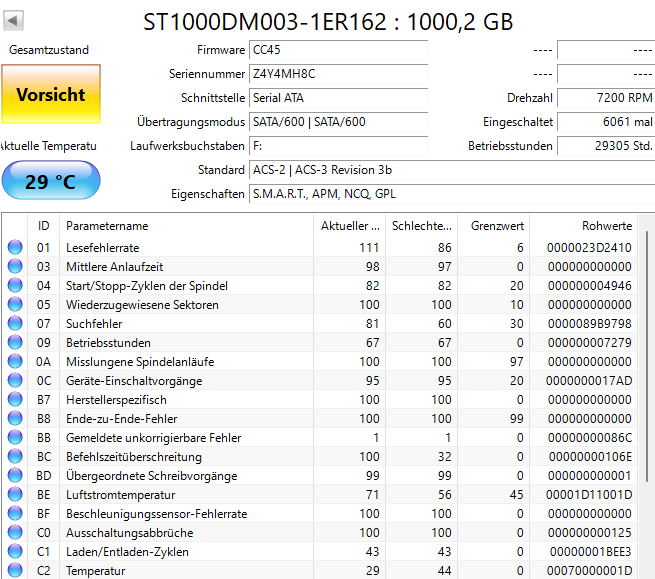
Task: Sort by Parametername column header
Action: [186, 226]
